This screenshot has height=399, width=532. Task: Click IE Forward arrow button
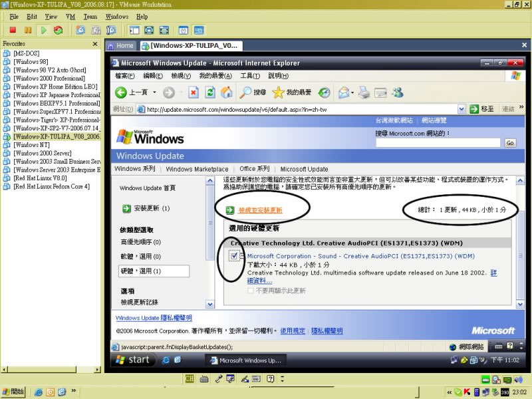[x=169, y=92]
